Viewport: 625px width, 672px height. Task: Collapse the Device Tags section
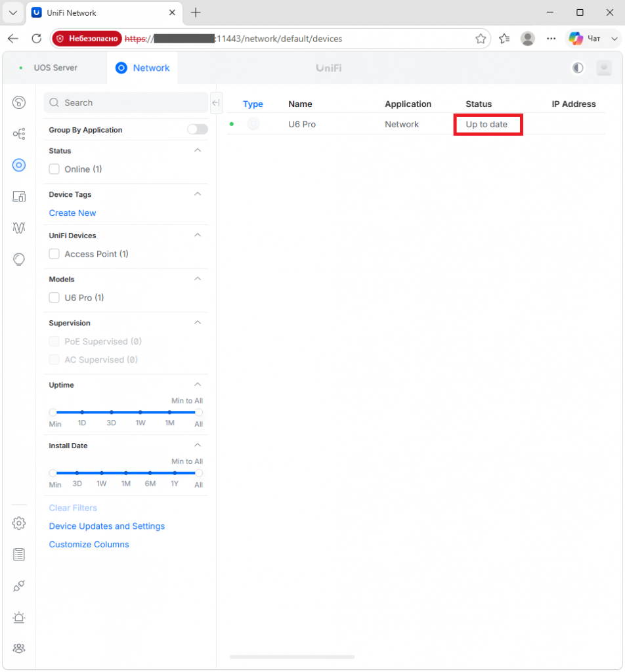click(198, 194)
